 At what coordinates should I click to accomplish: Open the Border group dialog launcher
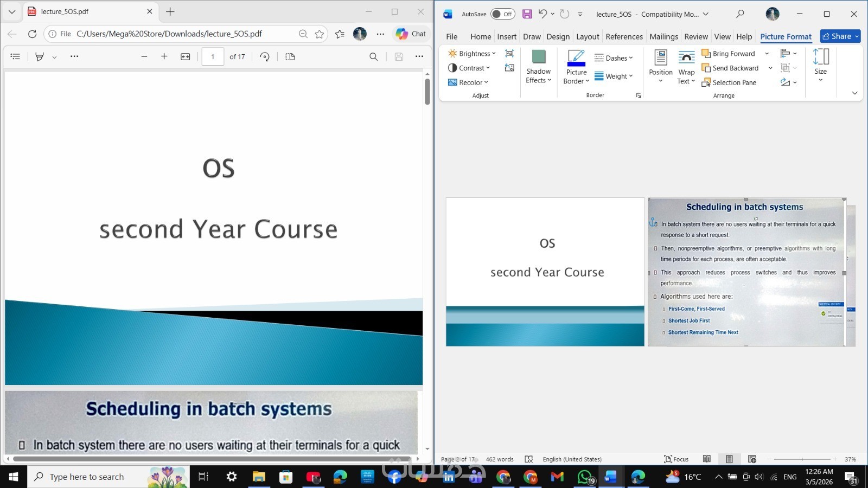(639, 95)
